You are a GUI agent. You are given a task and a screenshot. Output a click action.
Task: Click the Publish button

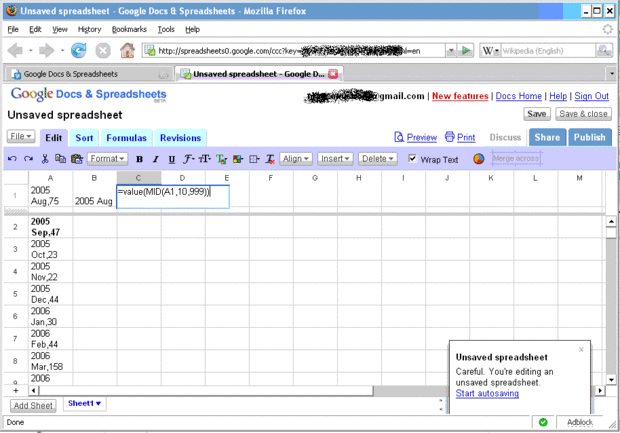coord(590,137)
